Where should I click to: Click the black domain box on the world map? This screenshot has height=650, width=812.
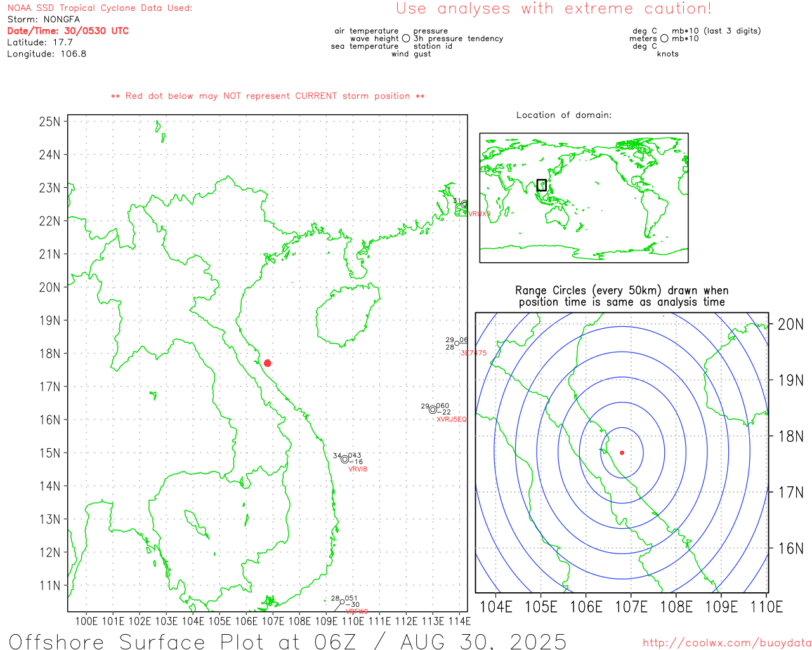click(541, 185)
